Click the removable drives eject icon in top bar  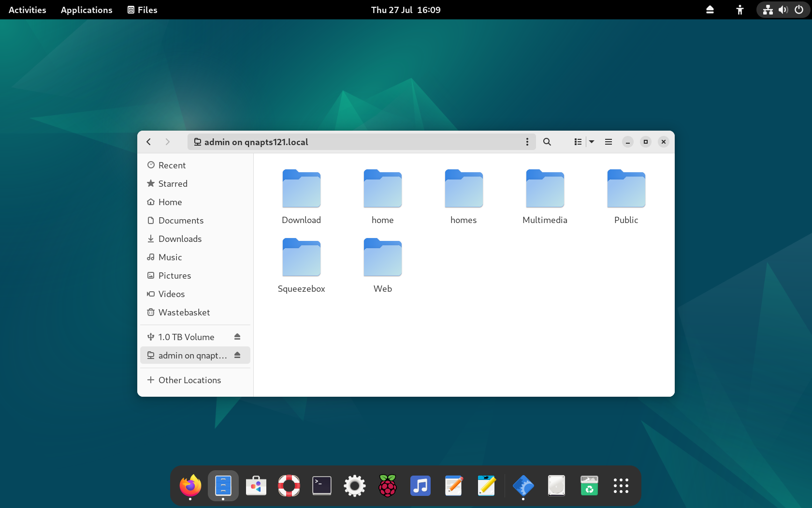[710, 10]
